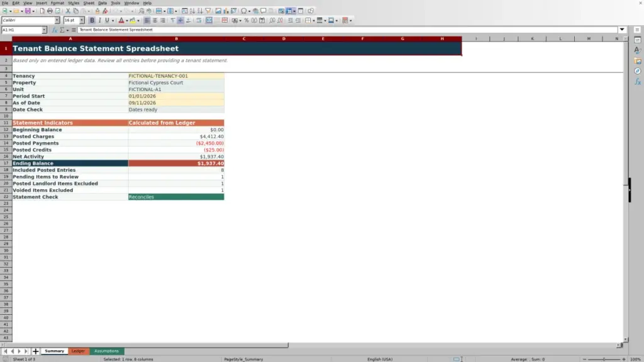Expand the formula bar with the arrow

click(622, 30)
